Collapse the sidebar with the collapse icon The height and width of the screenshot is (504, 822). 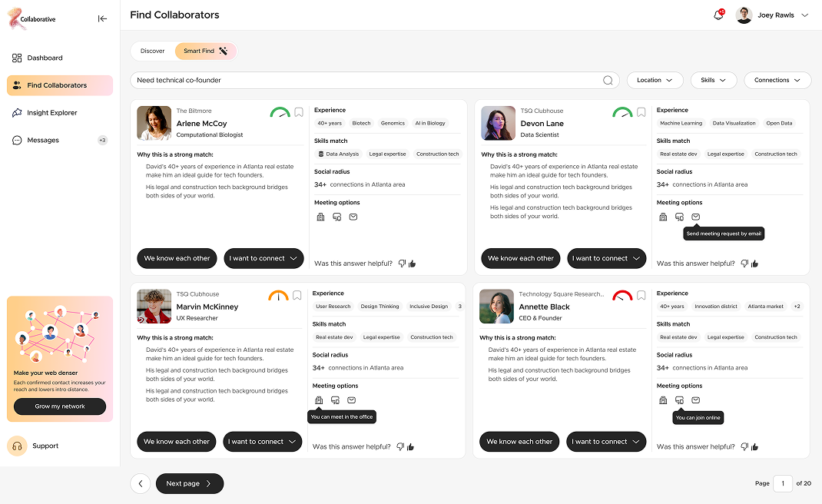click(x=102, y=18)
